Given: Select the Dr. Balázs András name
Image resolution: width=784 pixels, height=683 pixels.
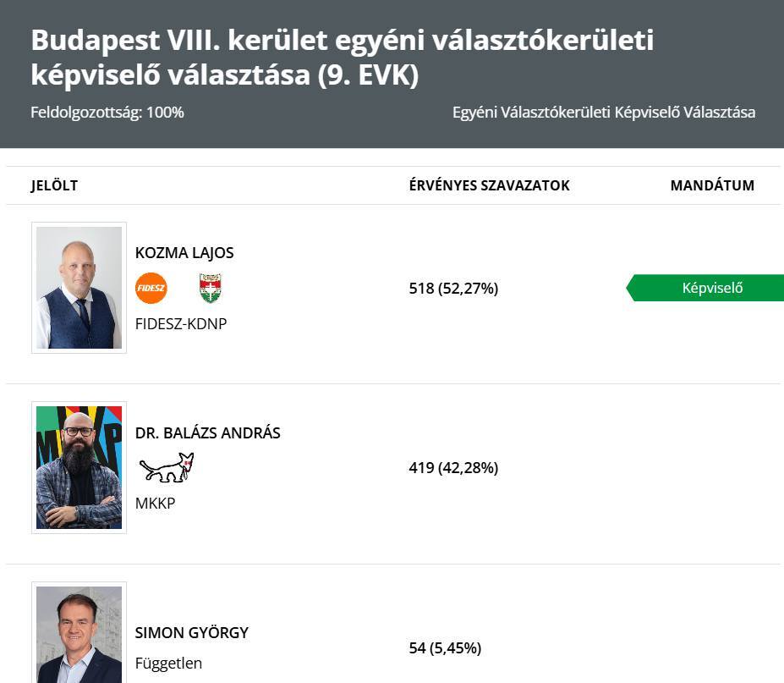Looking at the screenshot, I should (x=207, y=433).
